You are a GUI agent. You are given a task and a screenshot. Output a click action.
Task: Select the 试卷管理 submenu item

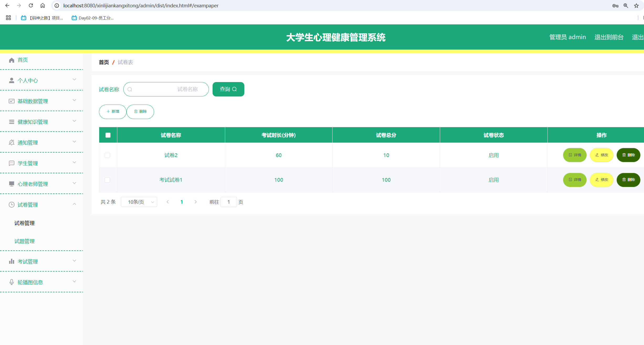(x=24, y=223)
